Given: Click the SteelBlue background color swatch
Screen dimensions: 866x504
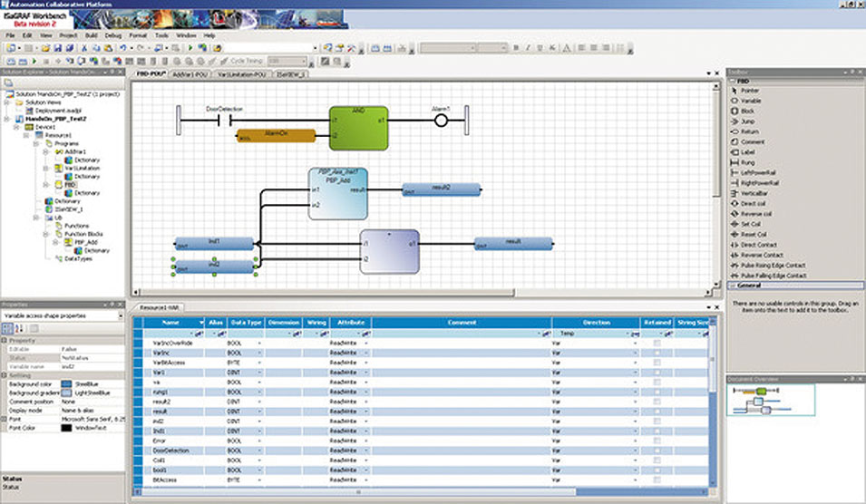Looking at the screenshot, I should pyautogui.click(x=65, y=384).
